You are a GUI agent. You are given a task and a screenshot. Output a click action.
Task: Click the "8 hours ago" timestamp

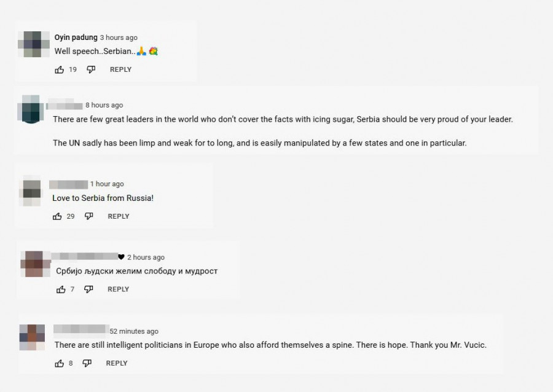pos(104,105)
